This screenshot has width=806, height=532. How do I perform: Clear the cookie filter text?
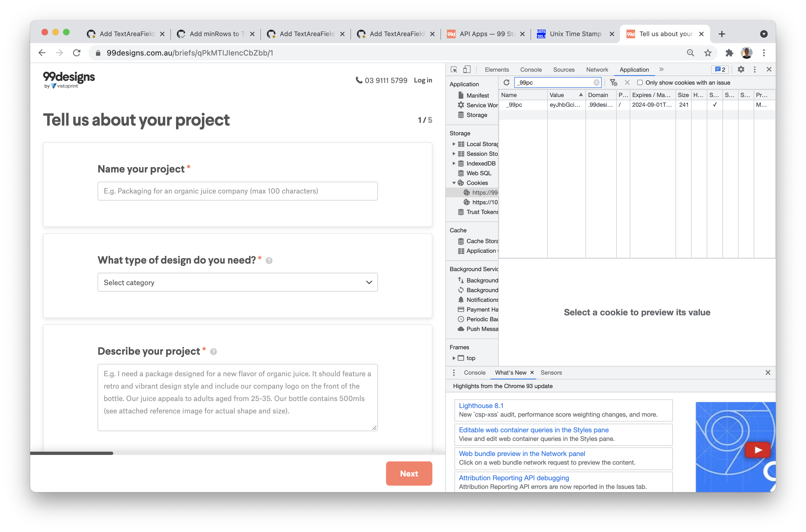596,82
